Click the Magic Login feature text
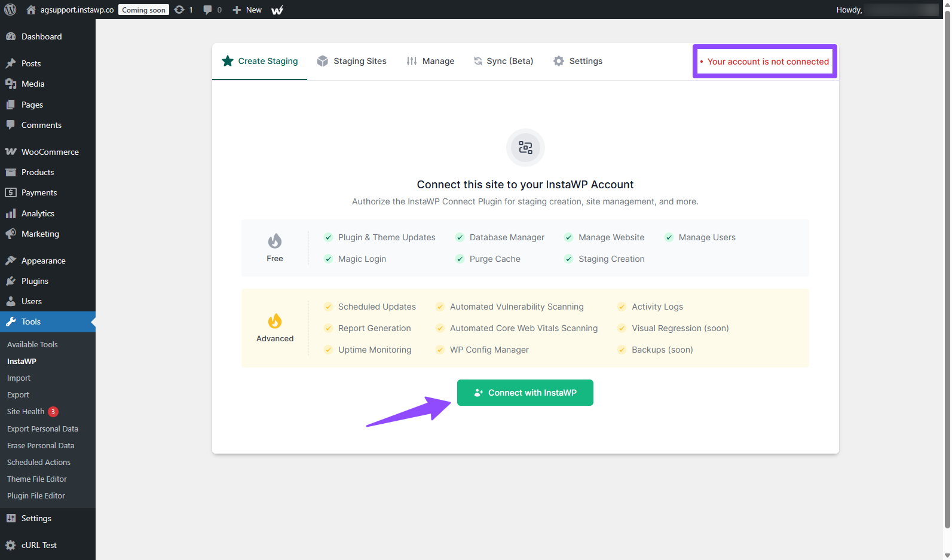Image resolution: width=952 pixels, height=560 pixels. coord(362,259)
